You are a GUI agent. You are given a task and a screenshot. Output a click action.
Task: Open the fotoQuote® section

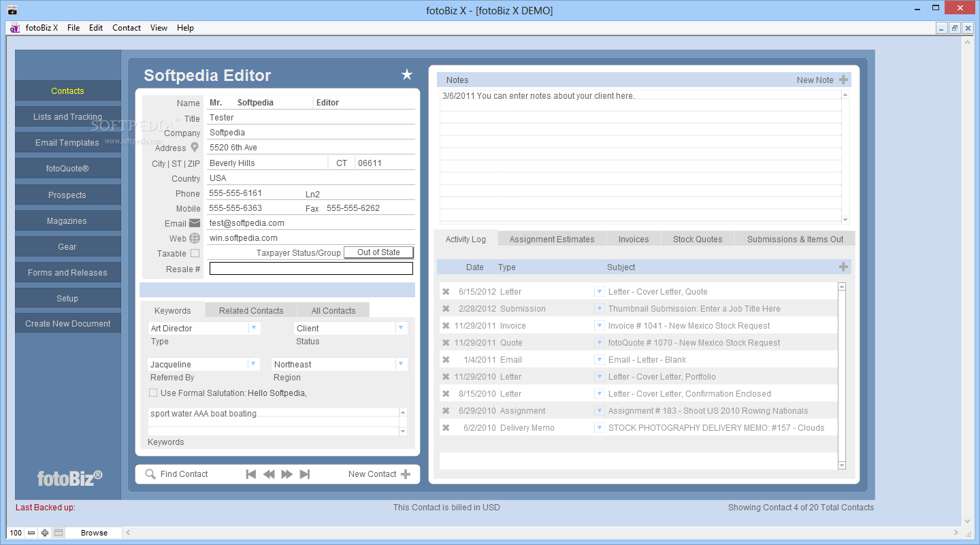67,169
